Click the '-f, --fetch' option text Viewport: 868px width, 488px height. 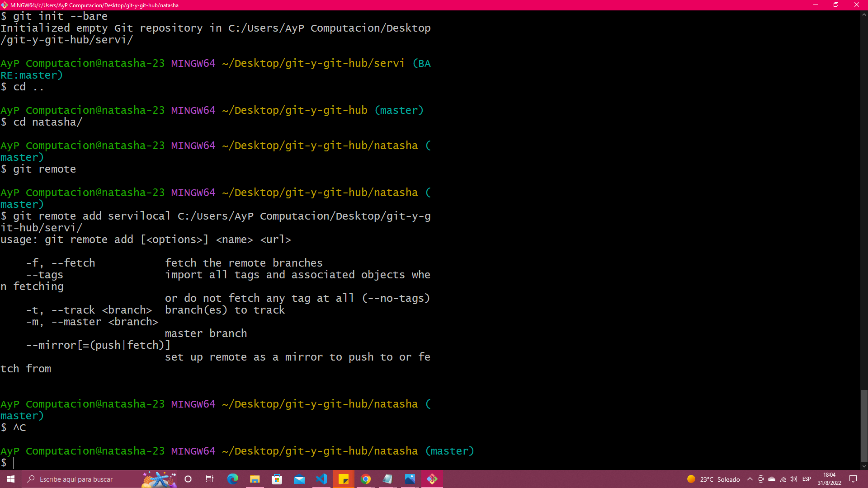(61, 263)
